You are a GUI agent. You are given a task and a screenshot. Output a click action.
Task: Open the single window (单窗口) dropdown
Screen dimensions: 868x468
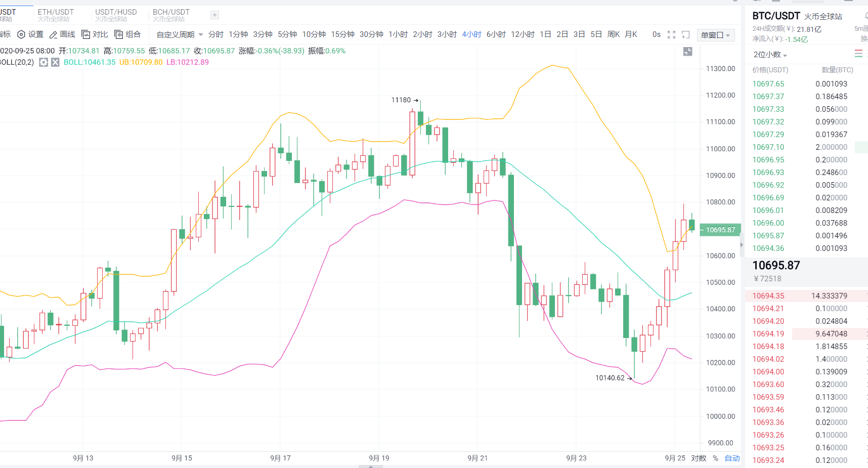[x=716, y=35]
